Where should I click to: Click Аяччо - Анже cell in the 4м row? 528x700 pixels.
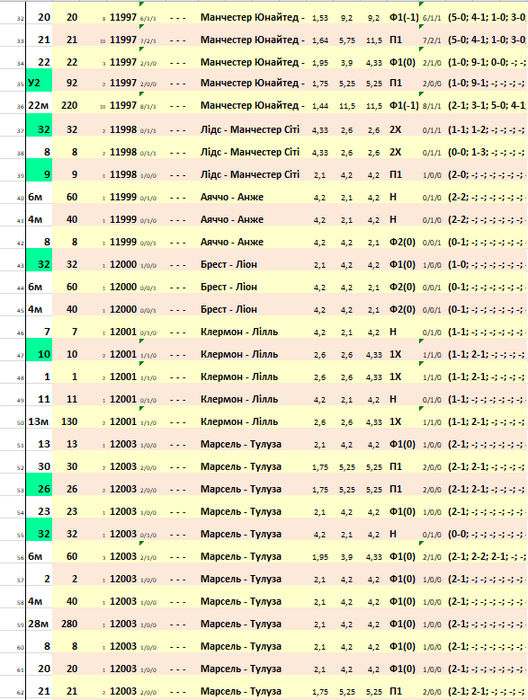(232, 219)
